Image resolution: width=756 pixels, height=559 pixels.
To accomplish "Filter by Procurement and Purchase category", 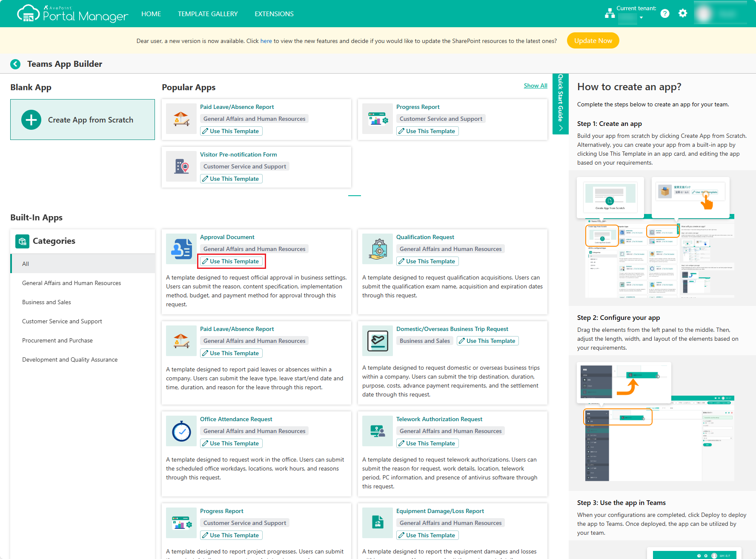I will 57,340.
